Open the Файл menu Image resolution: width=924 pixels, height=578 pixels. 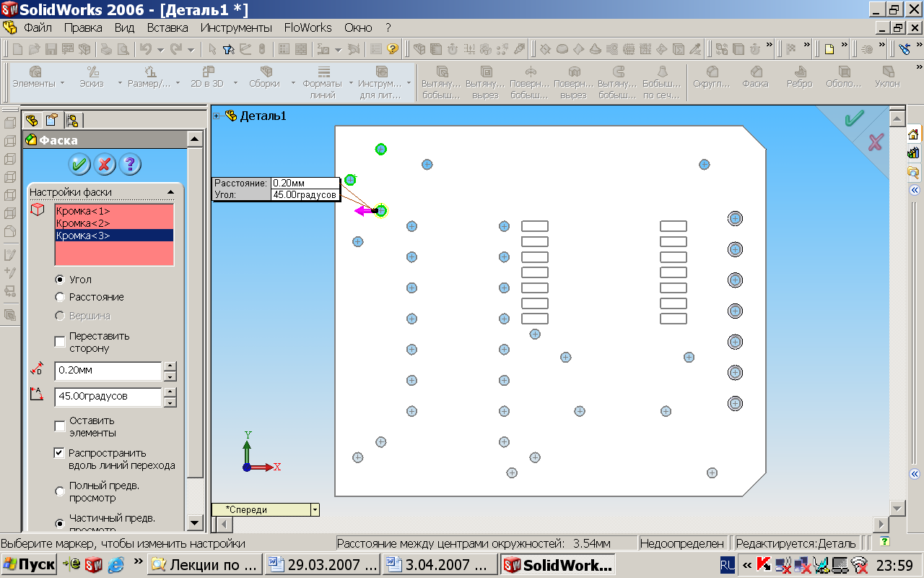click(38, 27)
